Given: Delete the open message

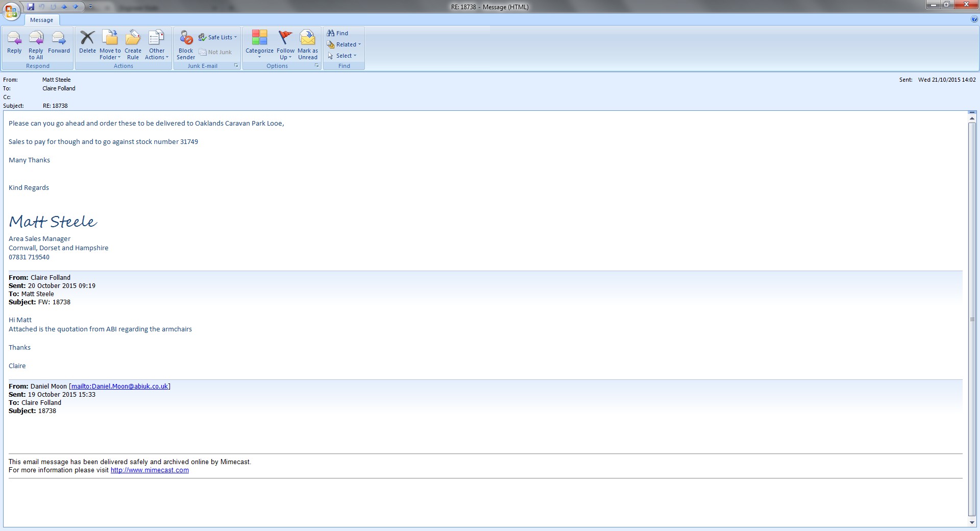Looking at the screenshot, I should (x=87, y=39).
